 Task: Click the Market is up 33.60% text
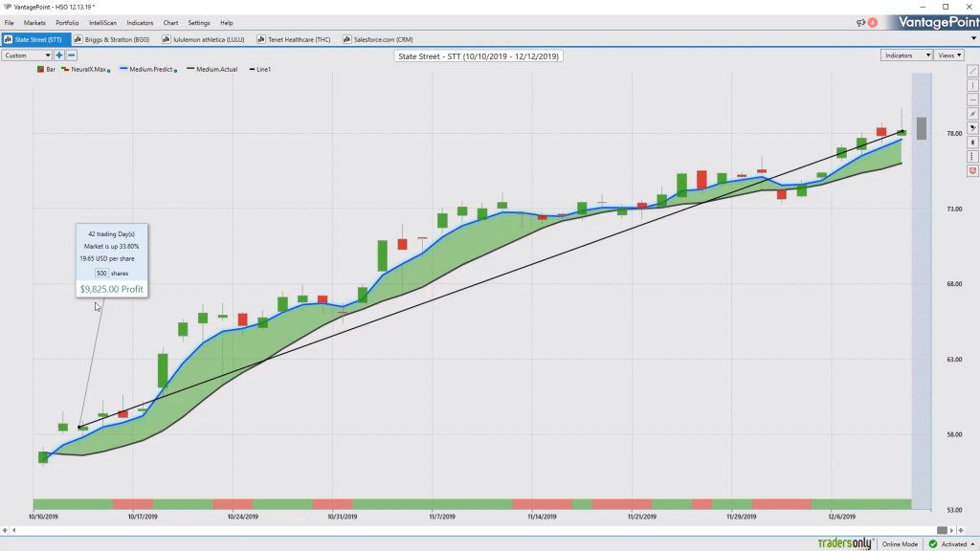point(111,247)
